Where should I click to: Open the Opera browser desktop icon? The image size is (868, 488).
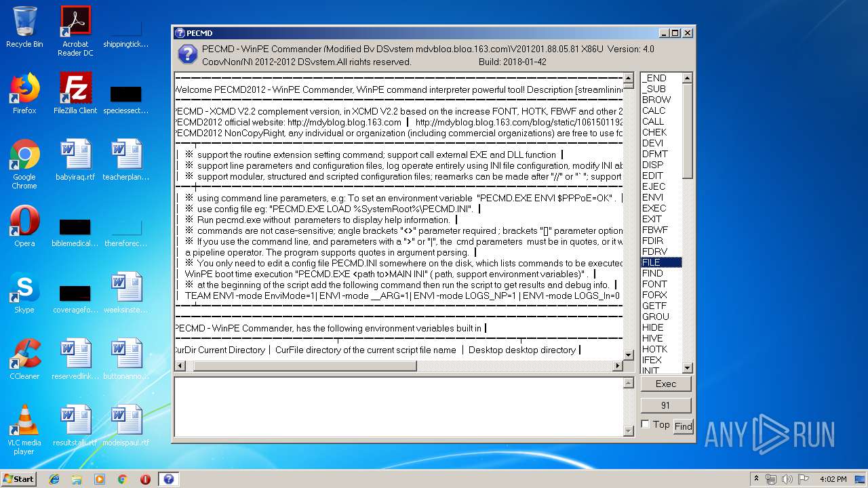24,226
